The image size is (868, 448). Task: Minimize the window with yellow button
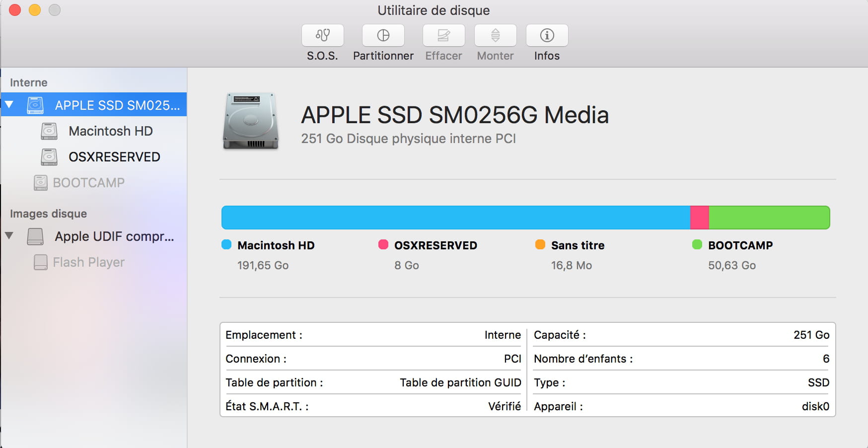[35, 10]
